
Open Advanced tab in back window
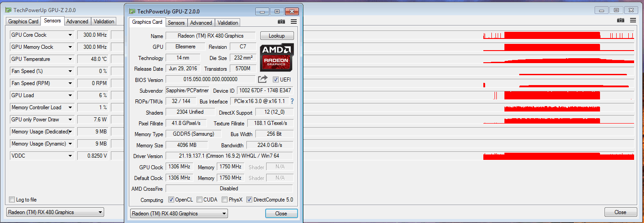77,21
